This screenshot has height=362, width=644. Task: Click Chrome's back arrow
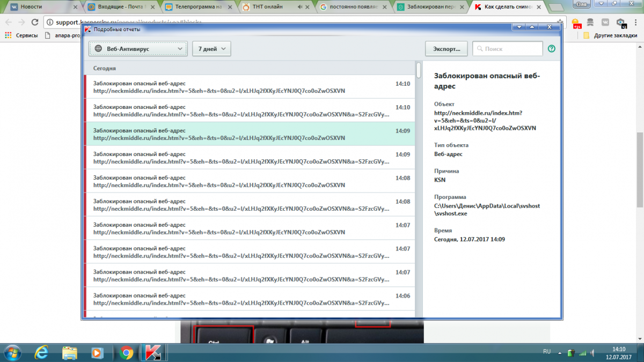[8, 23]
